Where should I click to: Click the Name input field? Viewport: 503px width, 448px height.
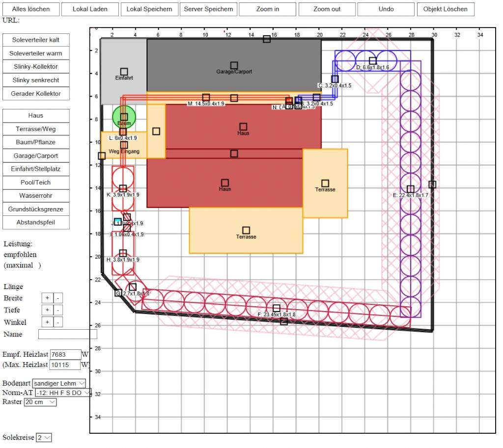point(68,334)
